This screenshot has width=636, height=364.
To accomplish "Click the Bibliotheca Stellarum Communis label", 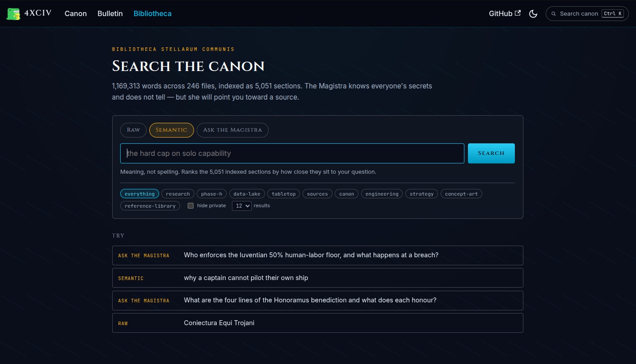I will pos(173,49).
